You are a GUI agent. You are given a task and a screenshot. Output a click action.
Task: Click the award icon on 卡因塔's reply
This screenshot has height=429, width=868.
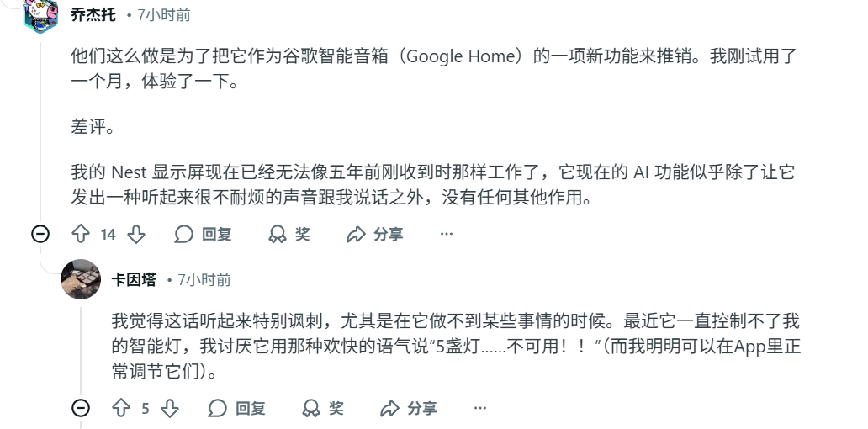point(312,408)
